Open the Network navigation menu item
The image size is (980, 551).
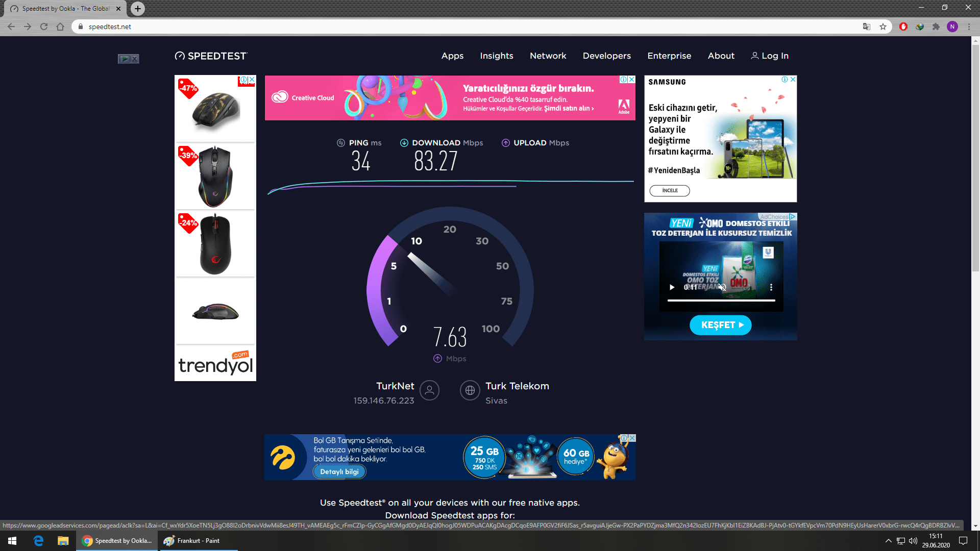click(x=548, y=56)
